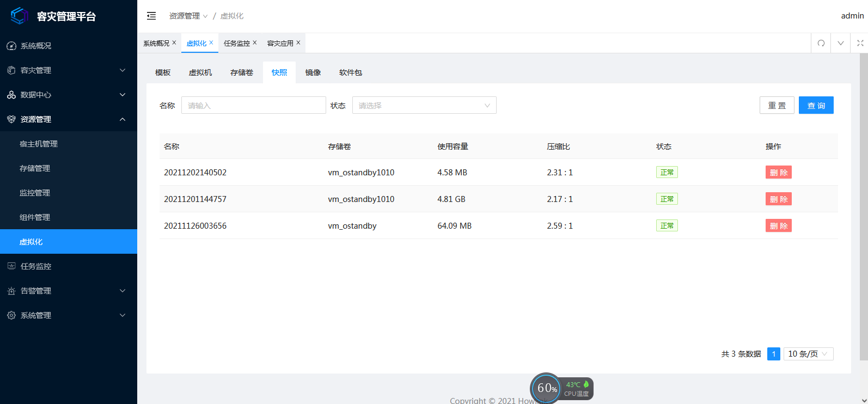Switch to the 模板 tab
This screenshot has height=404, width=868.
coord(163,72)
